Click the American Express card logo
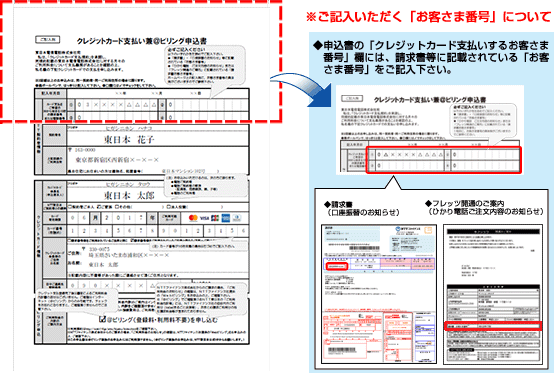This screenshot has width=557, height=377. click(226, 218)
